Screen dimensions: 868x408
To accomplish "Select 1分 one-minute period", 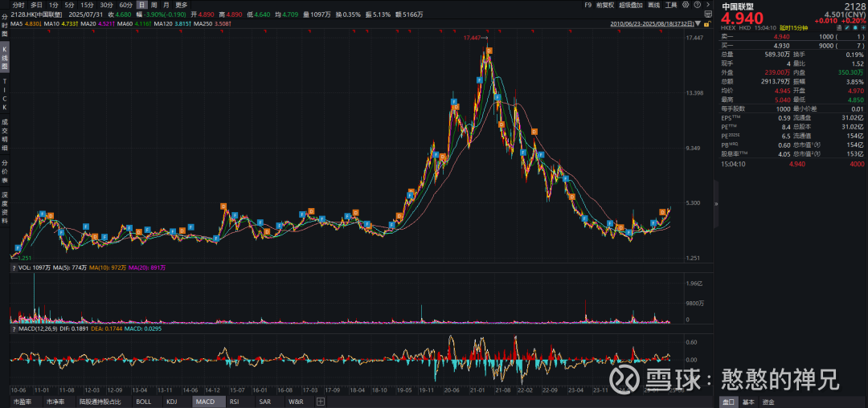I will [x=54, y=5].
